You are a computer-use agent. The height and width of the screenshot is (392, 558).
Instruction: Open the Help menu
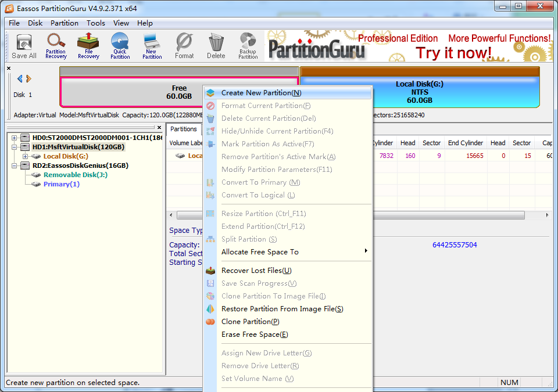click(x=145, y=23)
